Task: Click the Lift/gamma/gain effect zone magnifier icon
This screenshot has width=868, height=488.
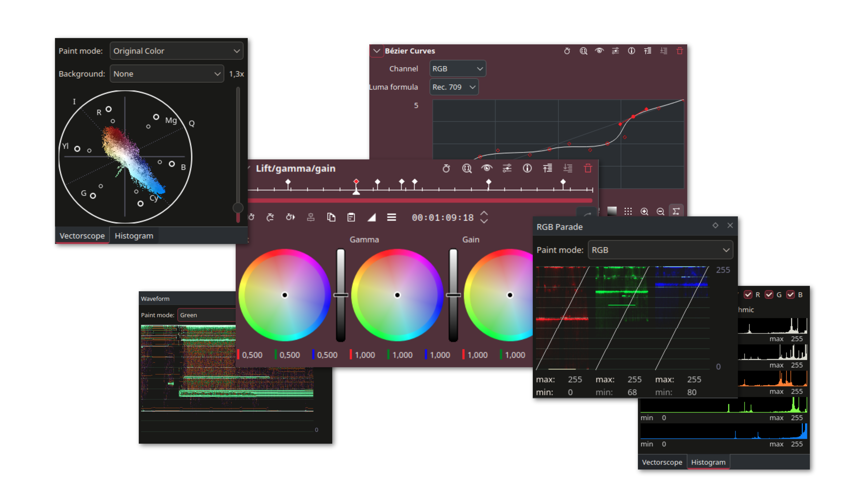Action: 467,168
